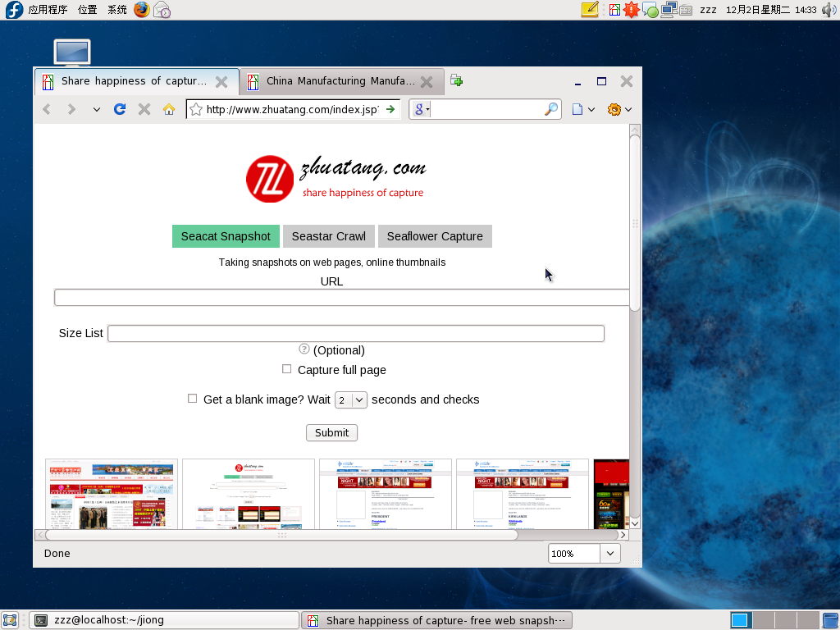Focus the address bar URL field
Image resolution: width=840 pixels, height=630 pixels.
coord(292,109)
